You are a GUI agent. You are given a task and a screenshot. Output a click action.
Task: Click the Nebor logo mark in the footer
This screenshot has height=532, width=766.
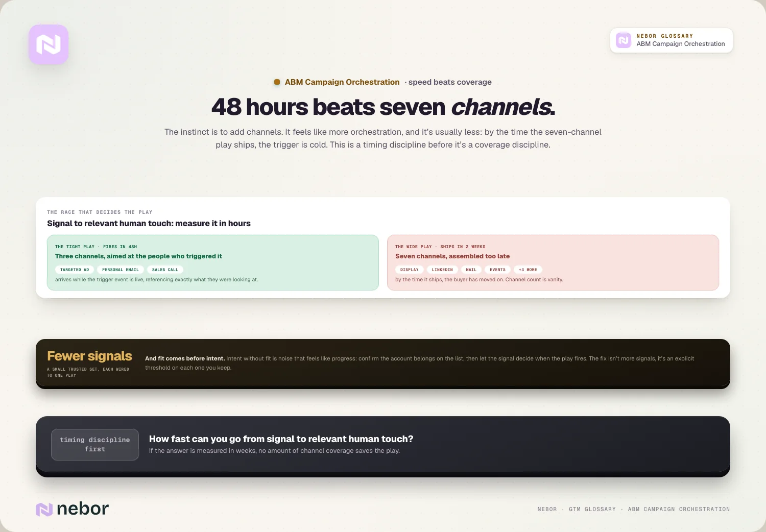44,509
